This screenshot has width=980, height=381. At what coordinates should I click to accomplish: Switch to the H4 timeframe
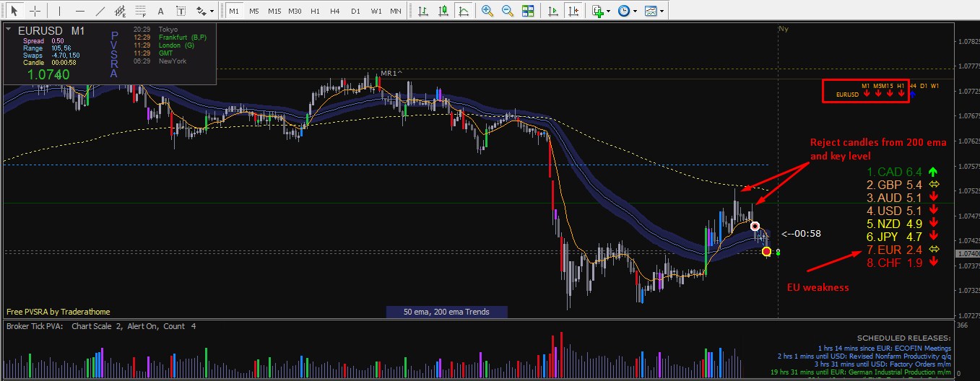pos(335,11)
